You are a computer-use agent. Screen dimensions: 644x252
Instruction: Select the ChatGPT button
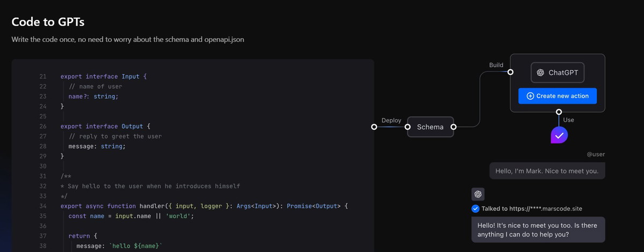(x=557, y=73)
